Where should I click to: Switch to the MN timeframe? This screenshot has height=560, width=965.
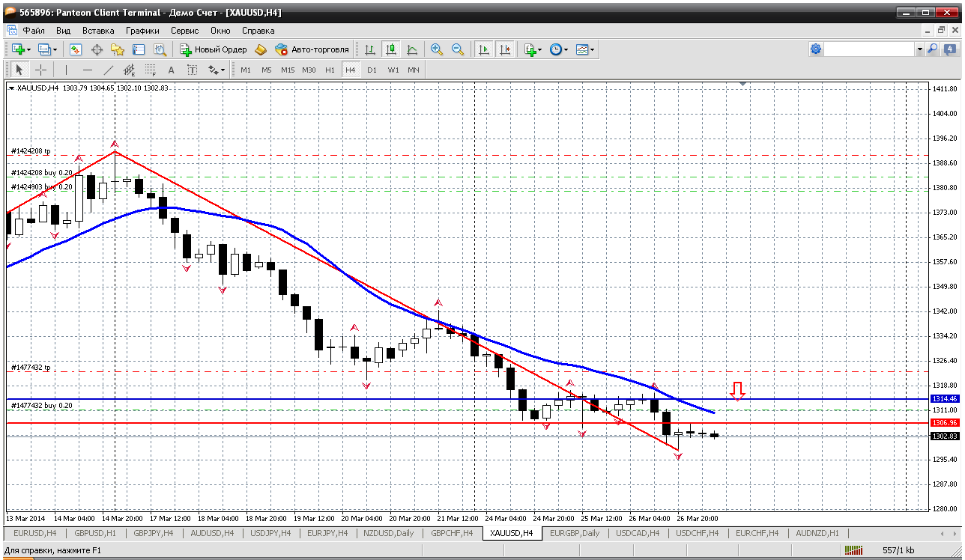414,70
